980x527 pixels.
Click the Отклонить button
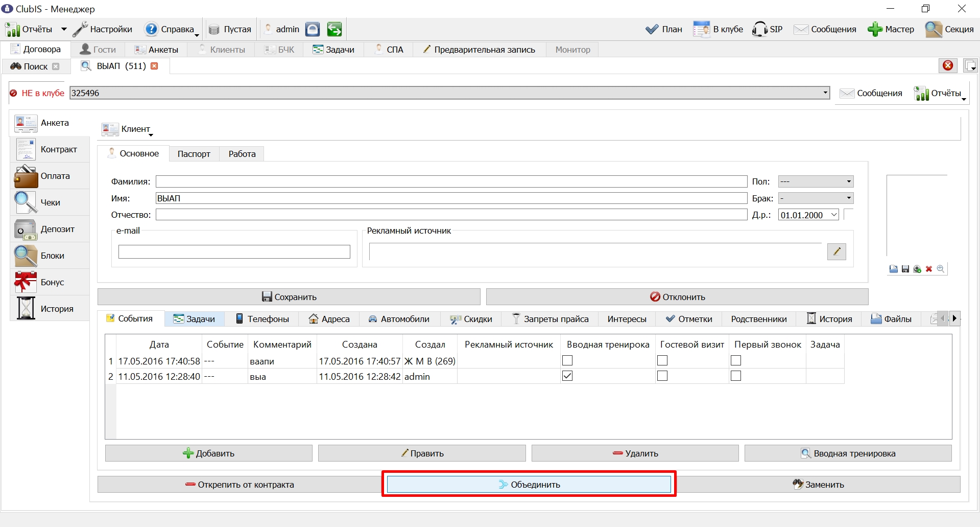pos(677,297)
